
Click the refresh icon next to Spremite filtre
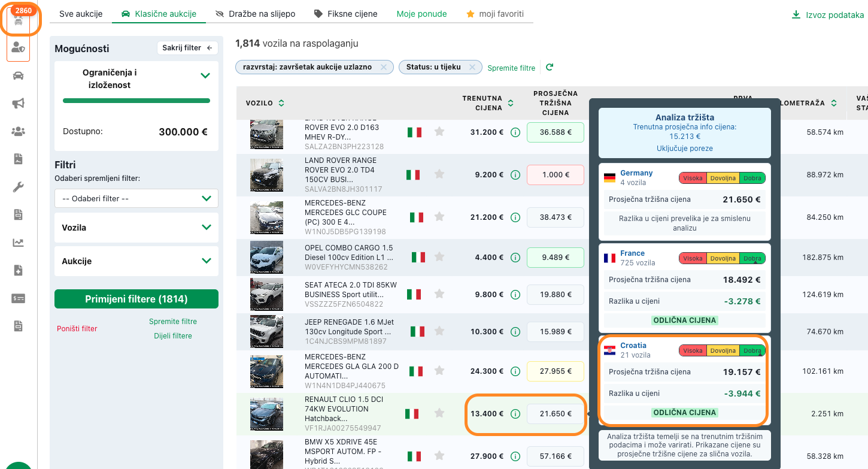(x=550, y=68)
